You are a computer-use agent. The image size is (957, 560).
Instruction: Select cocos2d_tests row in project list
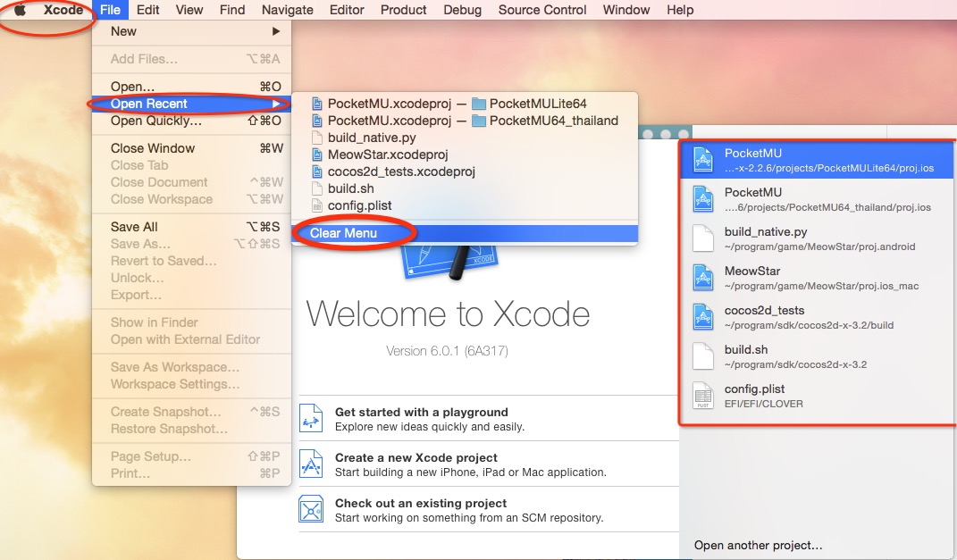817,317
